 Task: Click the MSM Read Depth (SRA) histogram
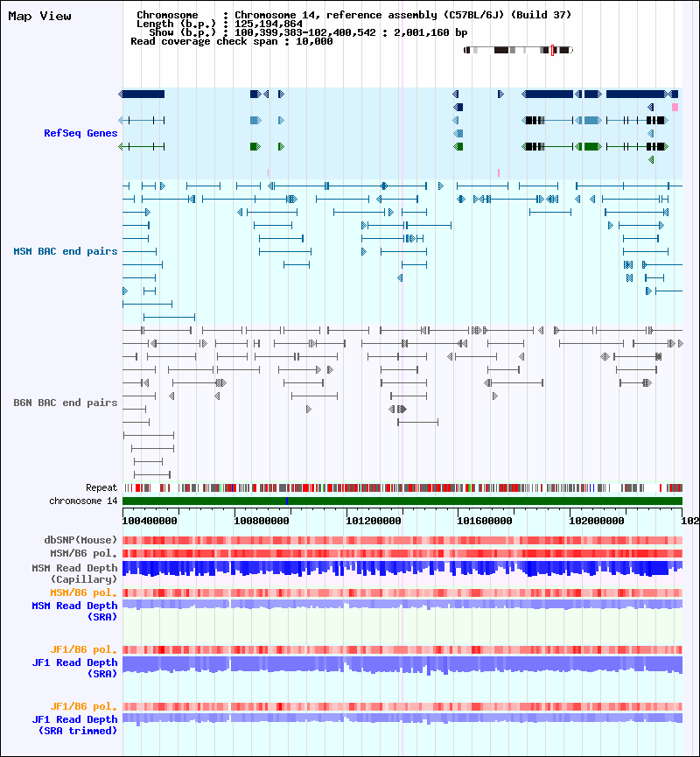[x=402, y=604]
